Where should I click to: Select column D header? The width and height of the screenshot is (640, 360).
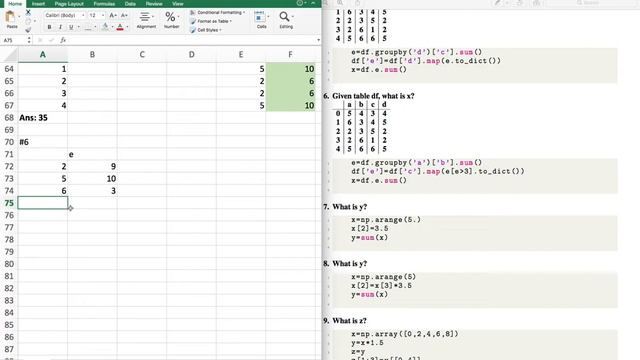point(191,55)
